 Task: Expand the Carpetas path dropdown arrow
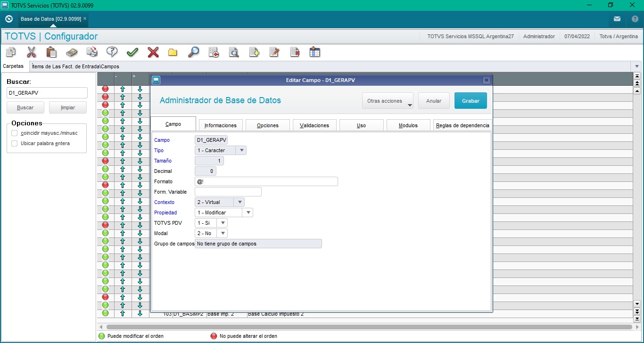637,66
